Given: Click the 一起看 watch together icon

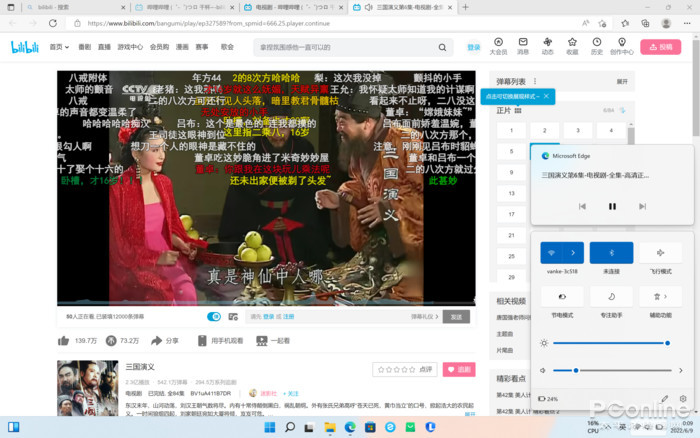Looking at the screenshot, I should click(262, 341).
